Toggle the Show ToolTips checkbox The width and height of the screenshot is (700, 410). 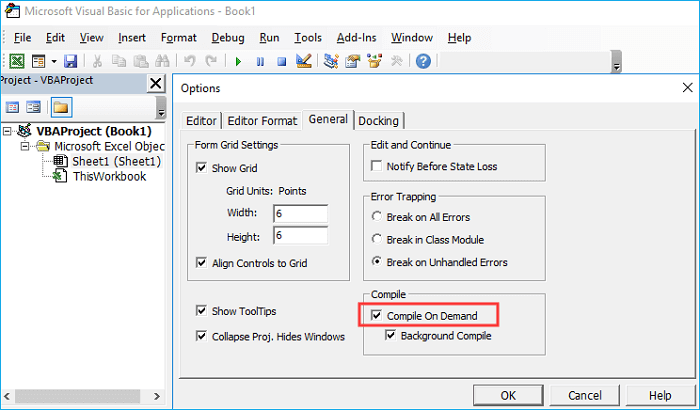coord(201,310)
